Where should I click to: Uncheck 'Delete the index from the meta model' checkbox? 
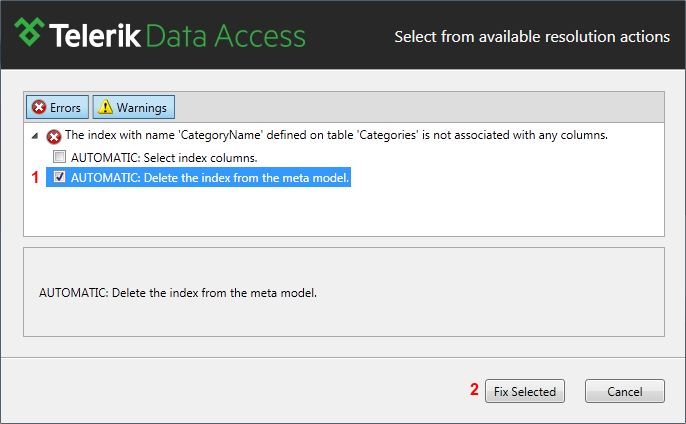60,176
